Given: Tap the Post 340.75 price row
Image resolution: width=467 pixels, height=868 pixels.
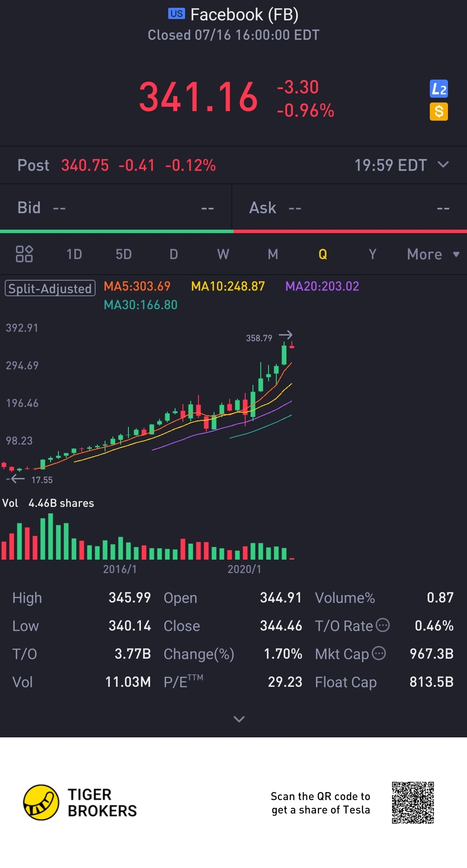Looking at the screenshot, I should (233, 165).
